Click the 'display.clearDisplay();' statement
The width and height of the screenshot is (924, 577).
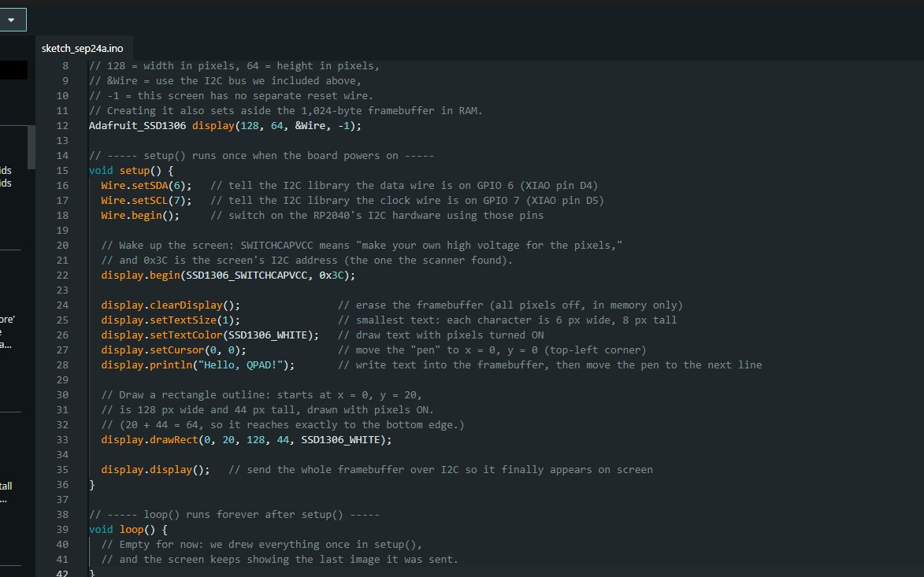170,305
